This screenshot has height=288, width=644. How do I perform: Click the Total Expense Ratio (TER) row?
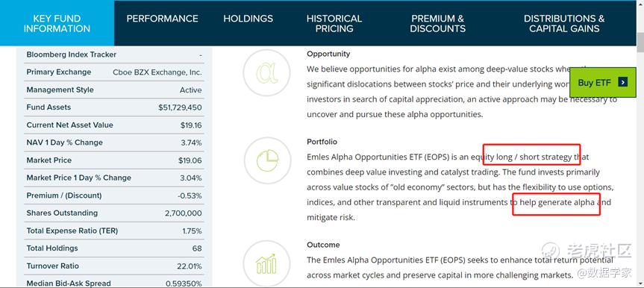(114, 231)
